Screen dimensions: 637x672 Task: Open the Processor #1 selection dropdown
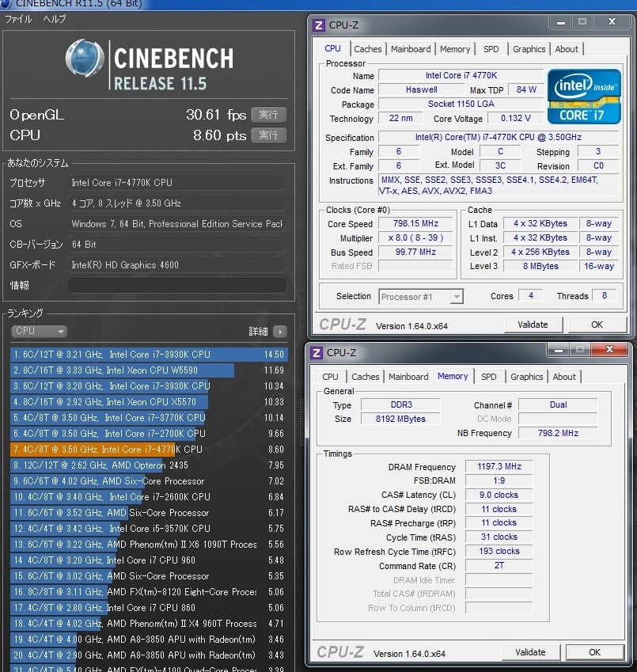(421, 297)
